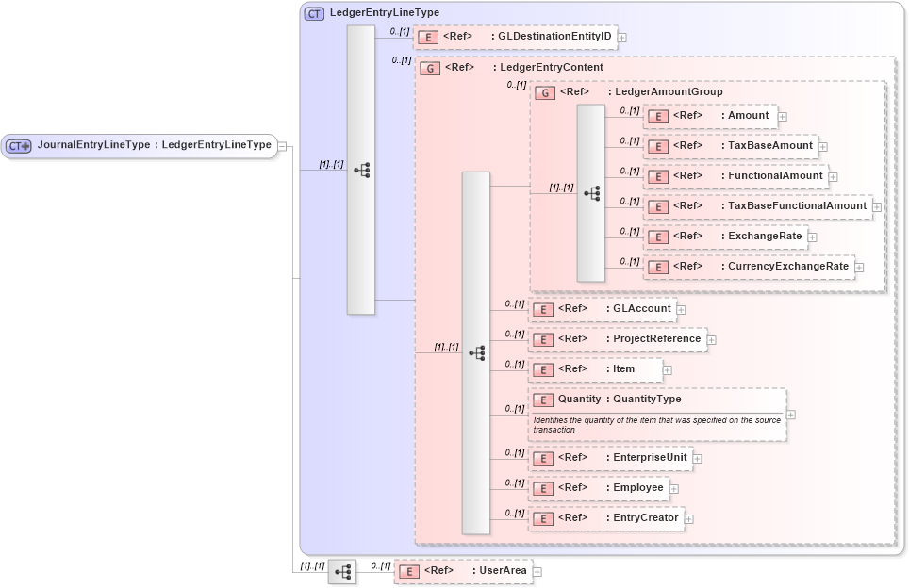Select the sequence compositor icon beside UserArea

pos(343,570)
